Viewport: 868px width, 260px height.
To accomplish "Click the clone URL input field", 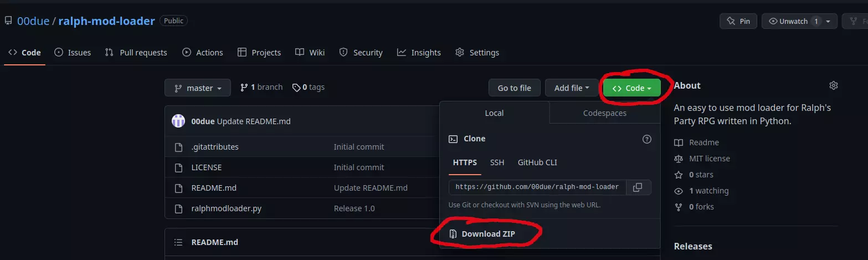I will coord(537,187).
